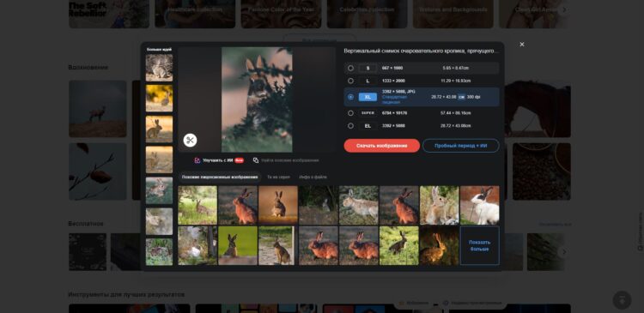Image resolution: width=644 pixels, height=313 pixels.
Task: Click the Найти похожие изображения link
Action: [290, 160]
